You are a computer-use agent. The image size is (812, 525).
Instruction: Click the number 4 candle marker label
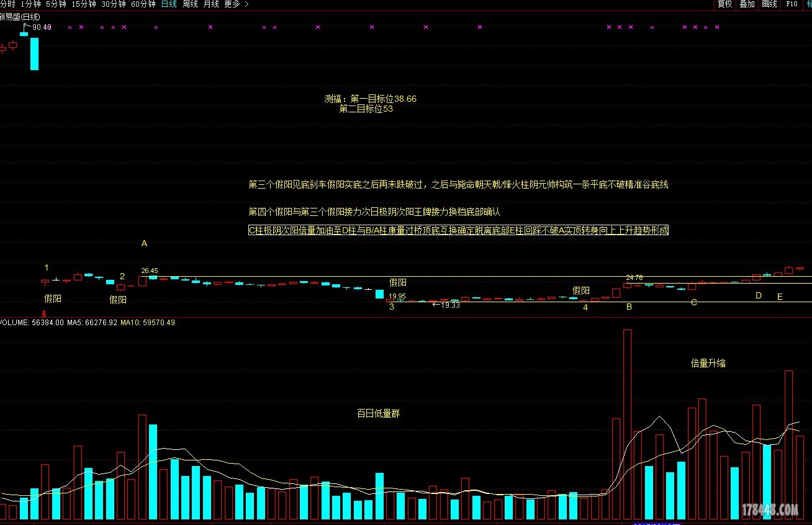tap(585, 307)
